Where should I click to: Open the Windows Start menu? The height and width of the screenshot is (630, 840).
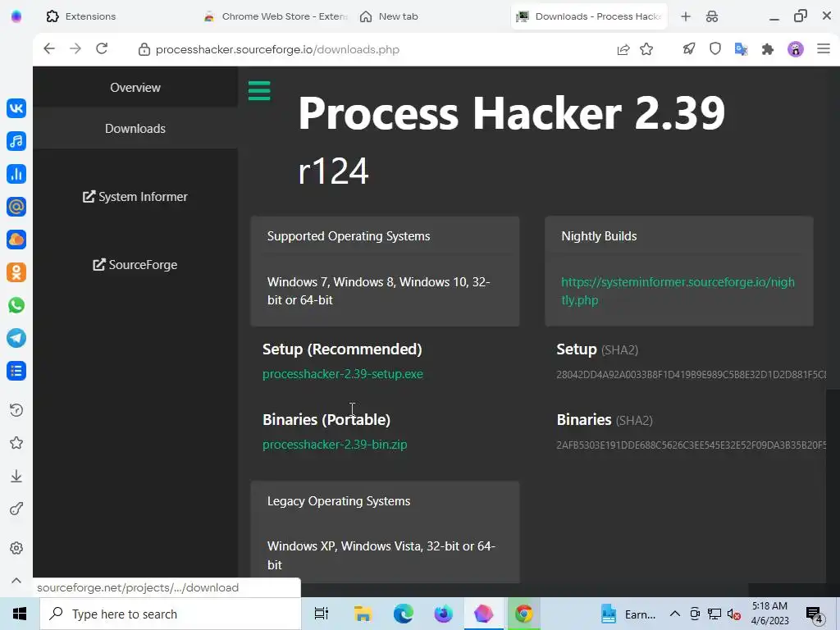coord(20,614)
